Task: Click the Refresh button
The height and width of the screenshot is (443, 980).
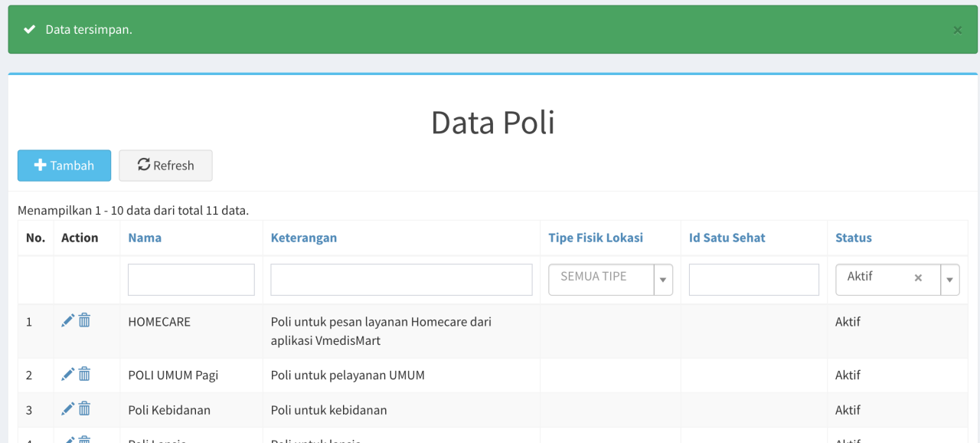Action: pos(165,166)
